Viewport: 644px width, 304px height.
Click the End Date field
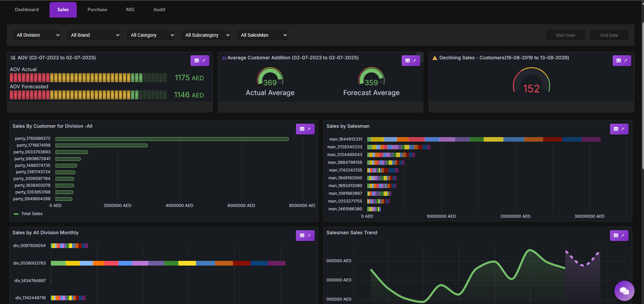(x=609, y=35)
